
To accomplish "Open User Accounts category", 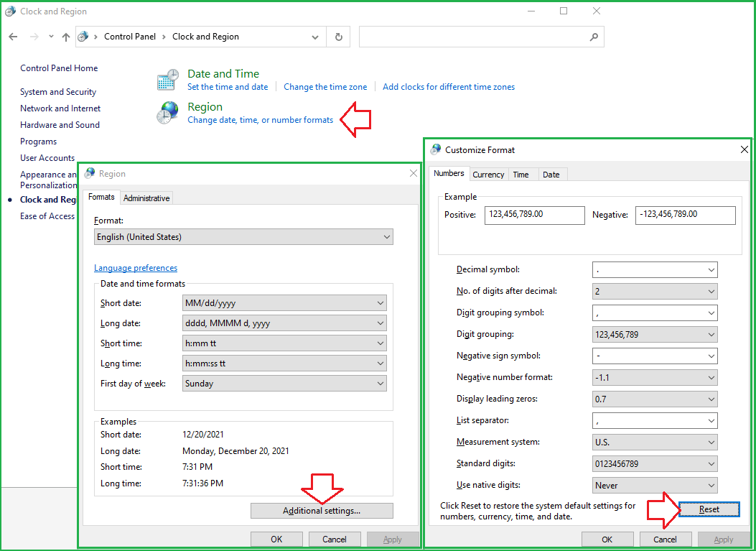I will tap(47, 158).
